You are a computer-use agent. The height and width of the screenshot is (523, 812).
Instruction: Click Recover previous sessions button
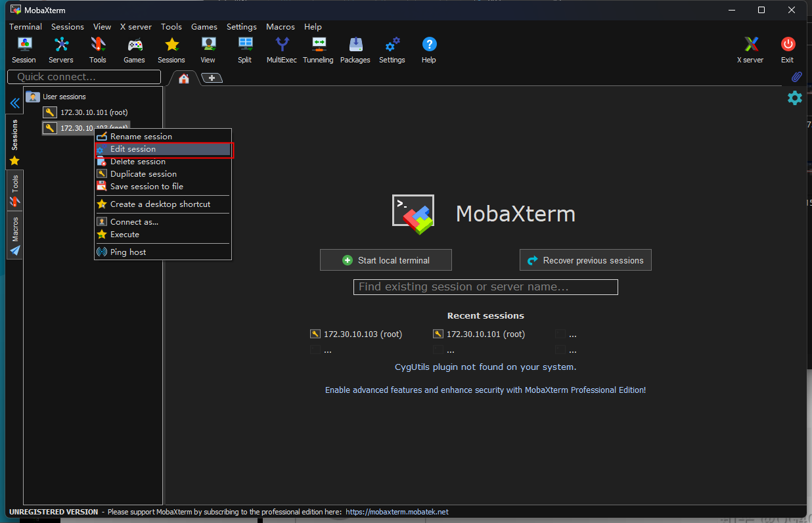(585, 260)
